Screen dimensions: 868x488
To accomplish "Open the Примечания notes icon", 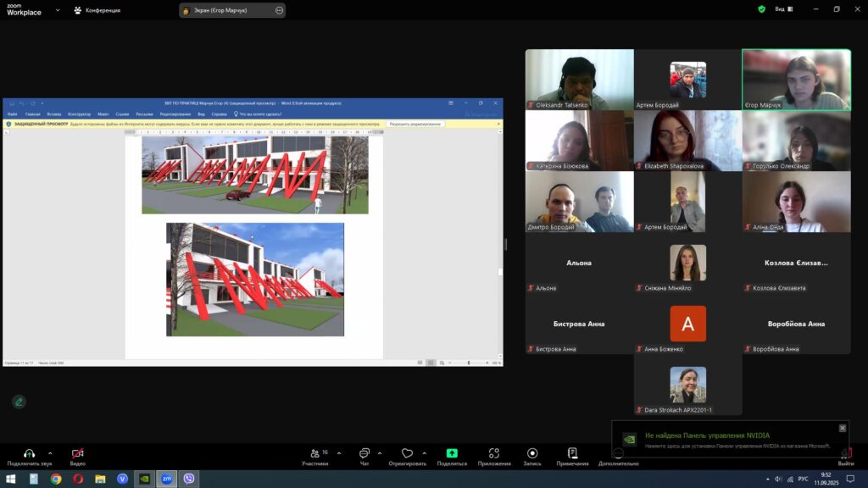I will (572, 453).
